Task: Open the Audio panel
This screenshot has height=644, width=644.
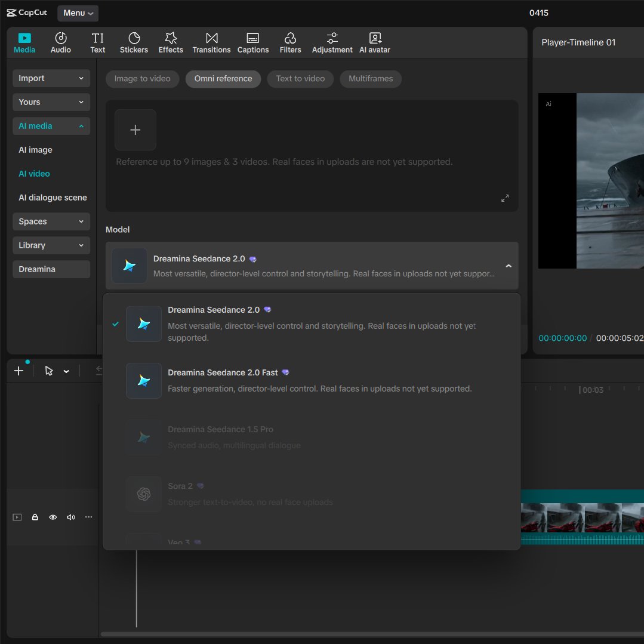Action: pos(61,43)
